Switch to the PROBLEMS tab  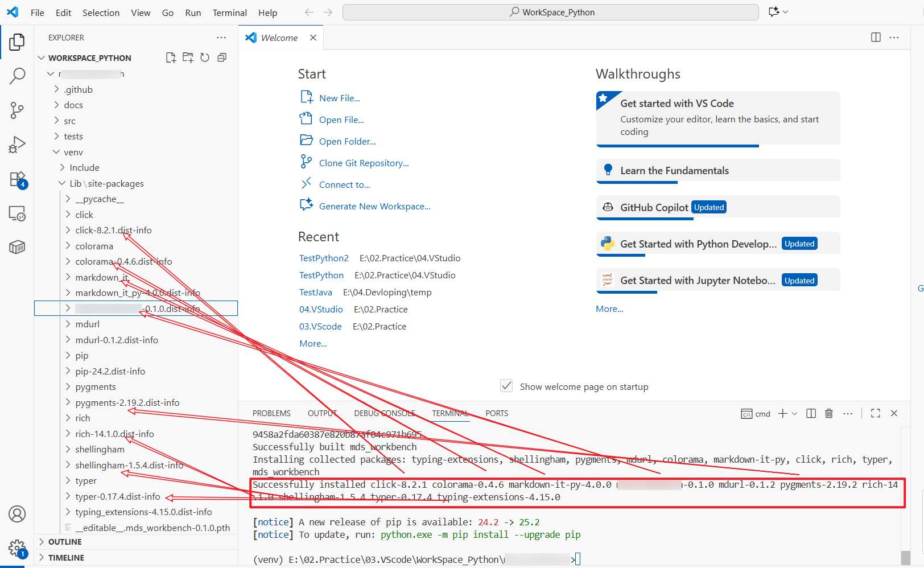271,414
